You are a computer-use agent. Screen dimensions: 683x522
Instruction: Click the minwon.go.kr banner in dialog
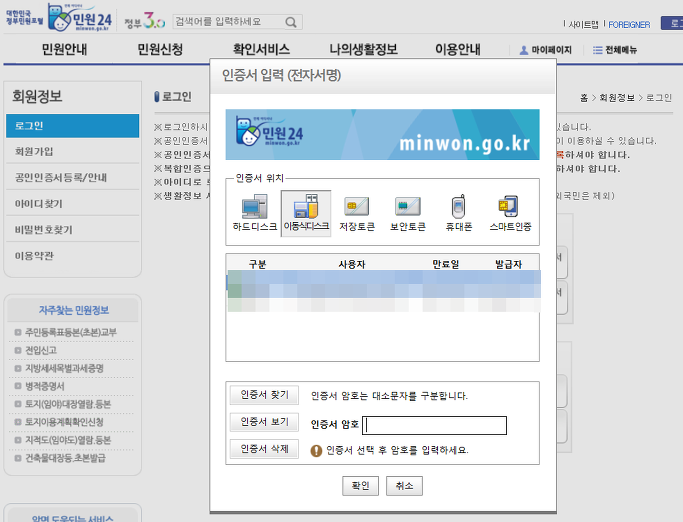point(382,135)
